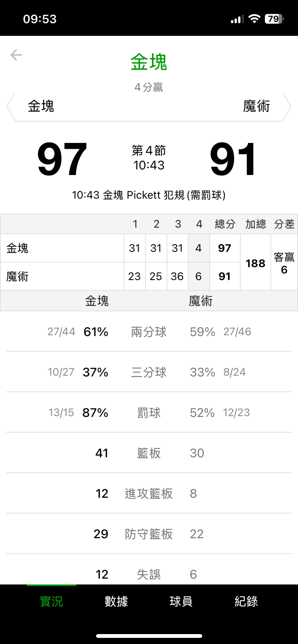The image size is (298, 644).
Task: Tap the Wi-Fi status icon
Action: [254, 19]
